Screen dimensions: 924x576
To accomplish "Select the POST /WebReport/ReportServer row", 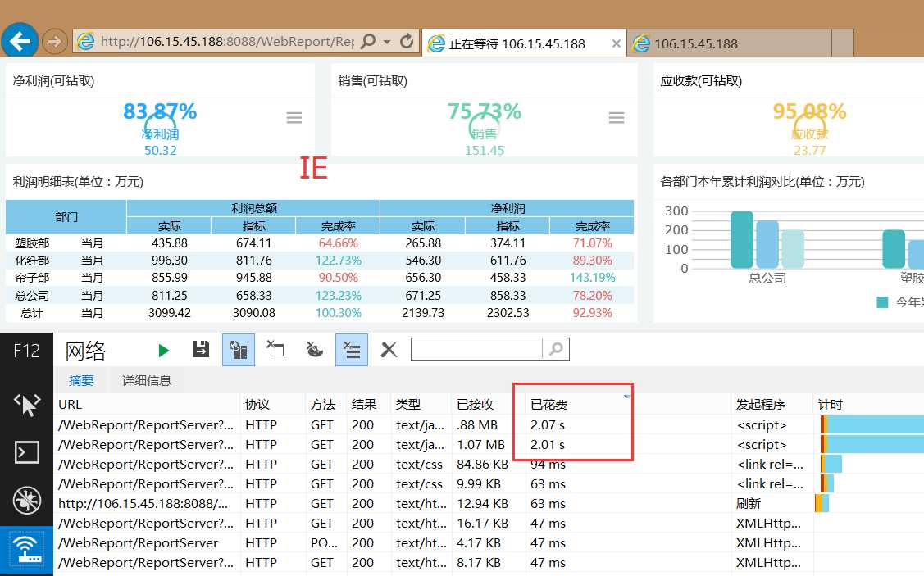I will coord(489,542).
